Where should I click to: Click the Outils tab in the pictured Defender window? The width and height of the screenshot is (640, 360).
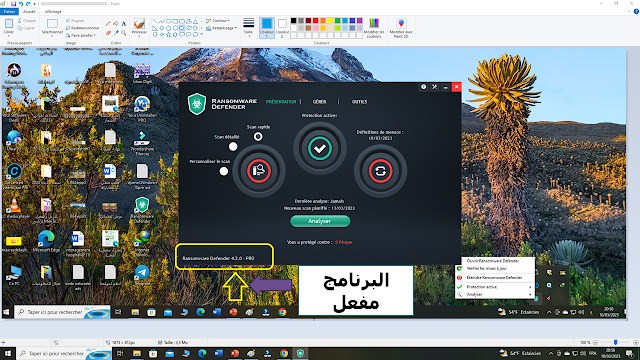[x=359, y=102]
